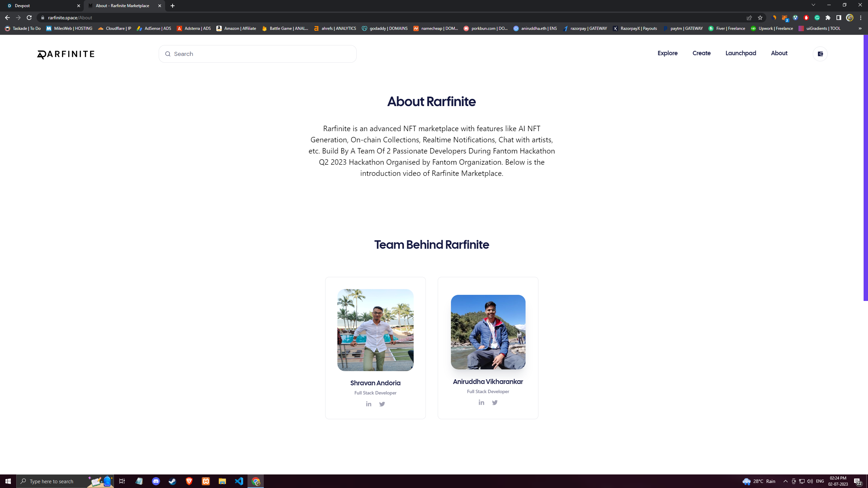This screenshot has width=868, height=488.
Task: Open Discord from the taskbar
Action: (x=156, y=481)
